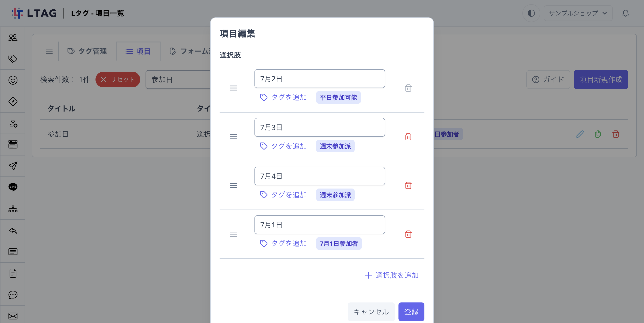
Task: Click 選択肢を追加 link
Action: [x=392, y=275]
